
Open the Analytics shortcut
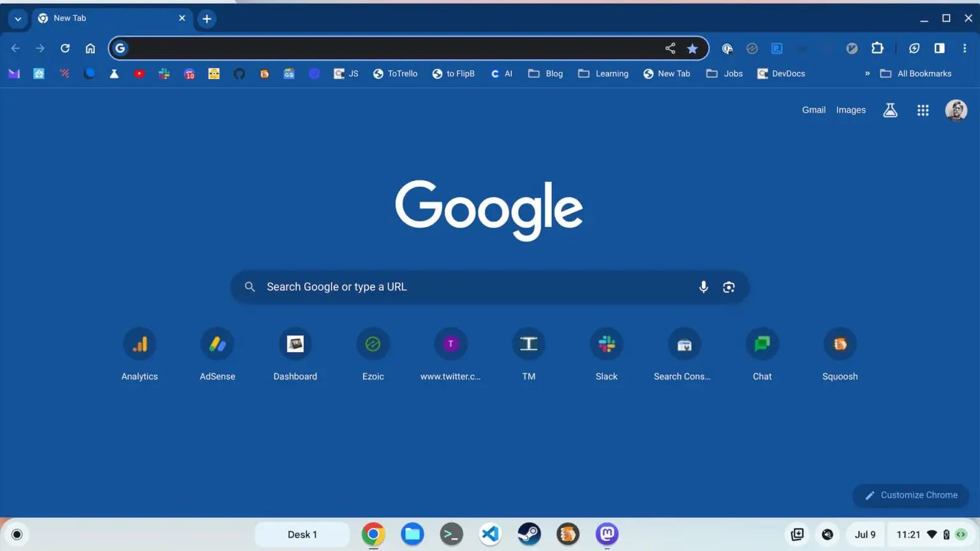tap(140, 354)
